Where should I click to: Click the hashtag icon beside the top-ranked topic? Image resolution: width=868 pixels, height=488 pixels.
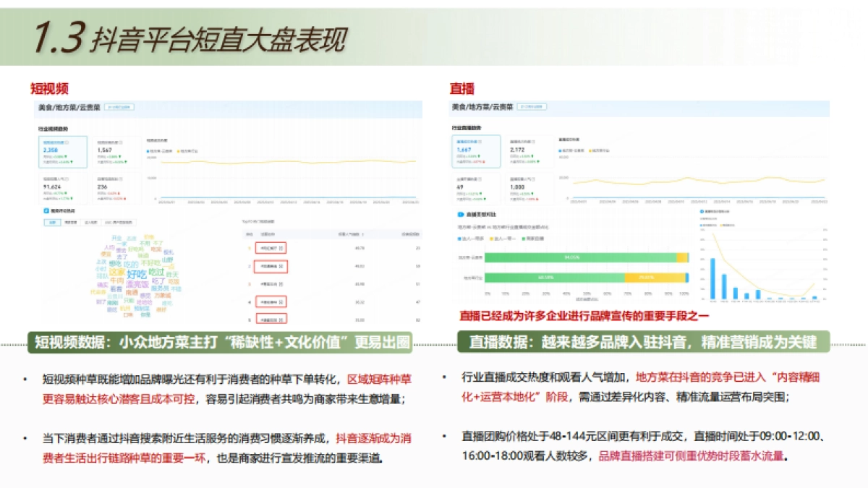(281, 248)
